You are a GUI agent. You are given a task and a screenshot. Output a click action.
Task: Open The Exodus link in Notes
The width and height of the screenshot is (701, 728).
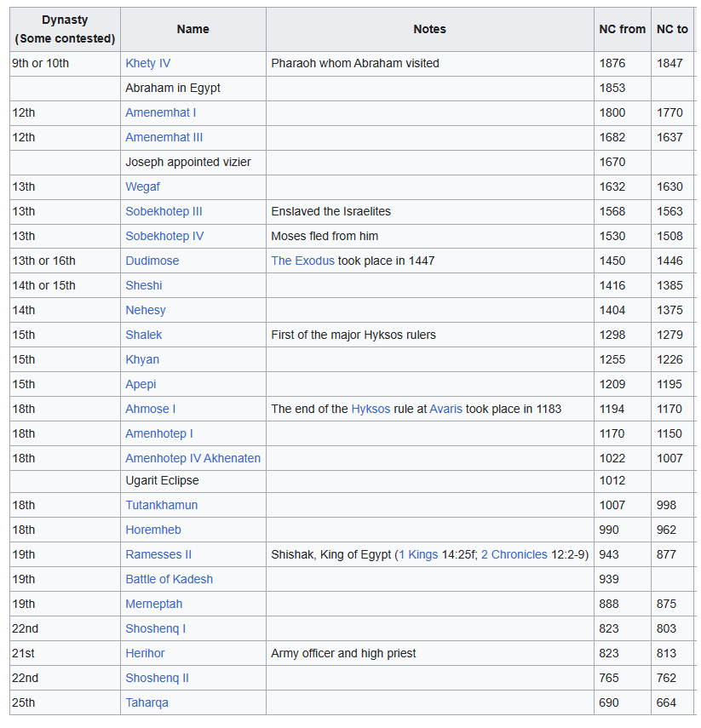303,261
